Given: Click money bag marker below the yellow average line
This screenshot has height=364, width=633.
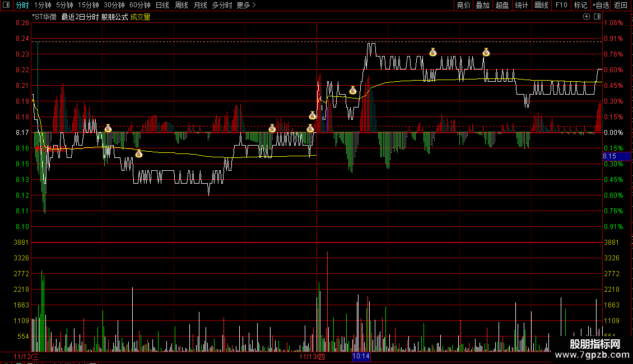Looking at the screenshot, I should pos(139,154).
